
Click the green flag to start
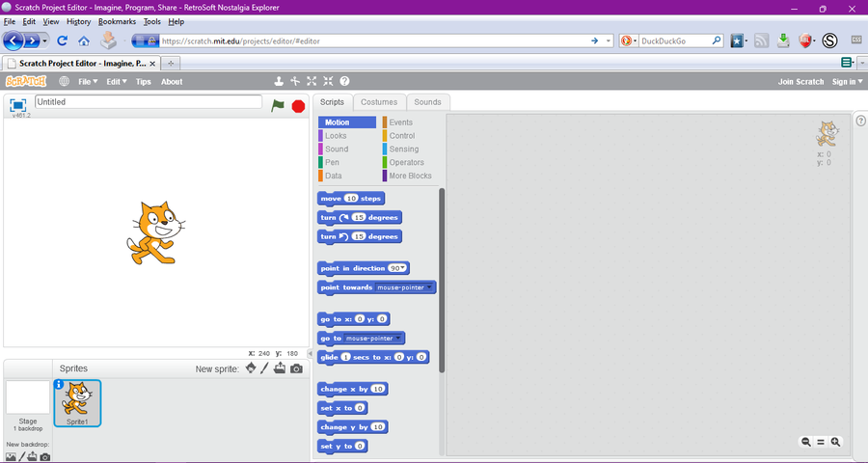click(278, 105)
